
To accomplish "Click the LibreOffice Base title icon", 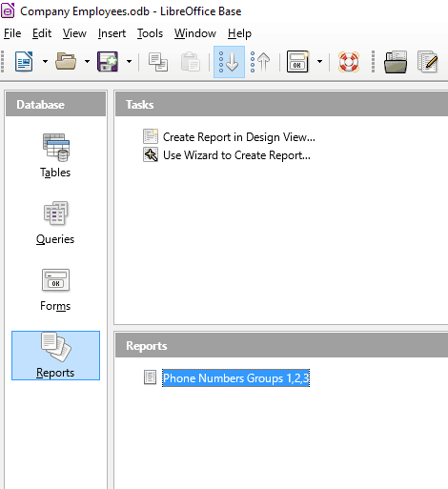I will click(x=8, y=10).
